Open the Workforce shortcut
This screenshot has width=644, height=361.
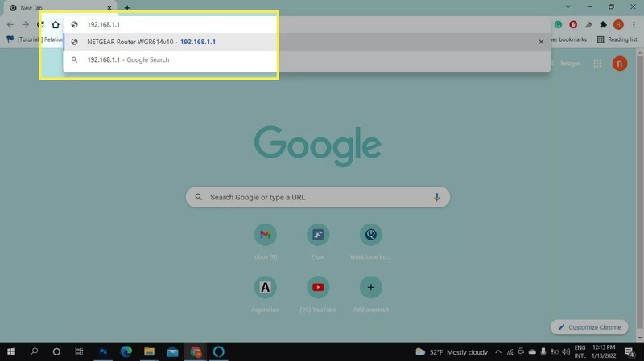click(370, 241)
